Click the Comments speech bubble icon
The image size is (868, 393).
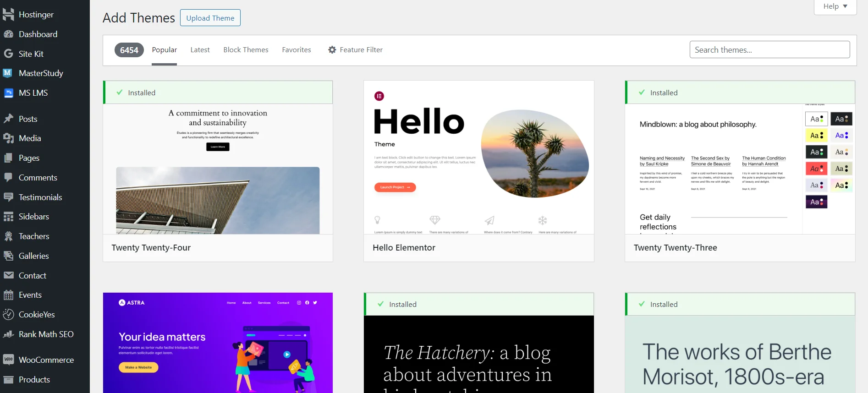8,177
